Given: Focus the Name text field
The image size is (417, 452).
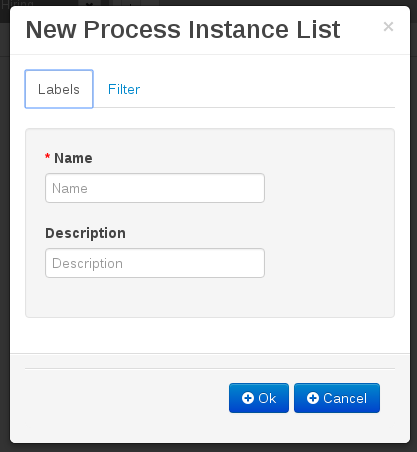Looking at the screenshot, I should 155,188.
